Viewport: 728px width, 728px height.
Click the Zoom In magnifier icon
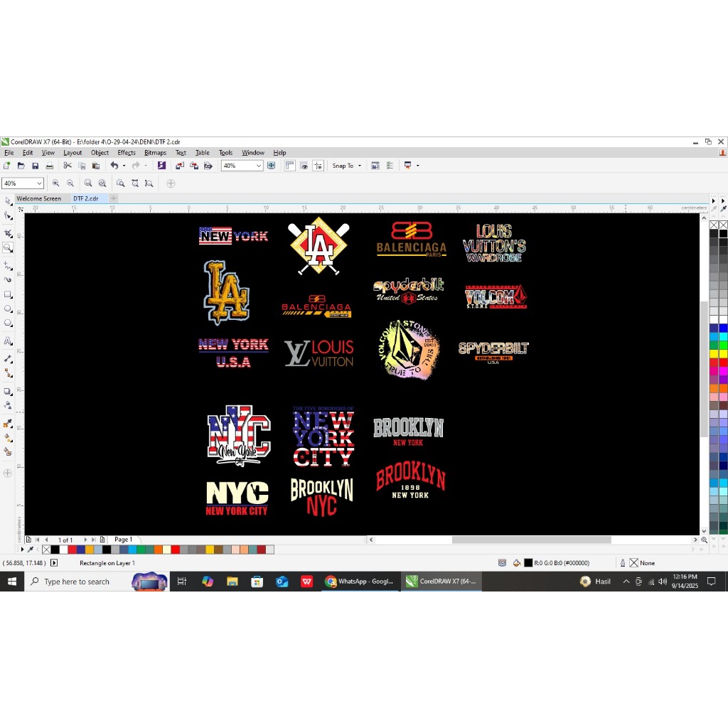click(55, 183)
